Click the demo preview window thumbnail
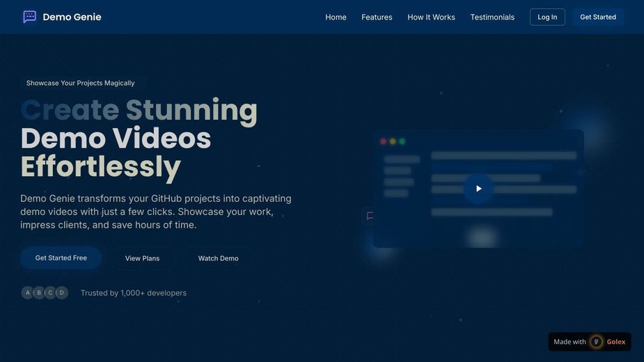 point(478,189)
